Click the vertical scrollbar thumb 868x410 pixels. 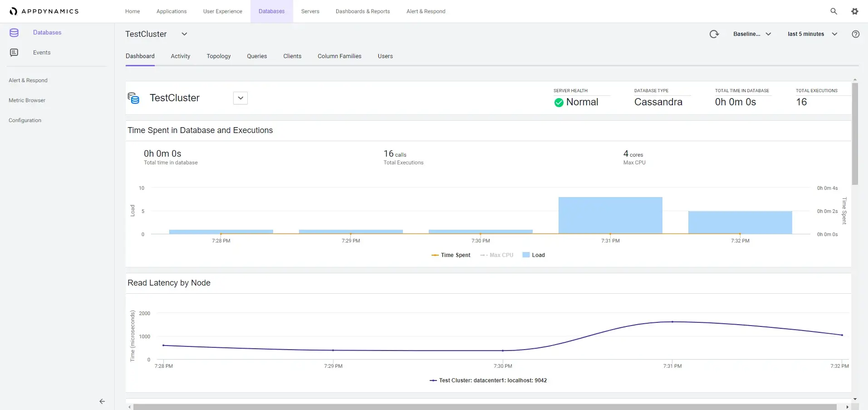pyautogui.click(x=855, y=134)
